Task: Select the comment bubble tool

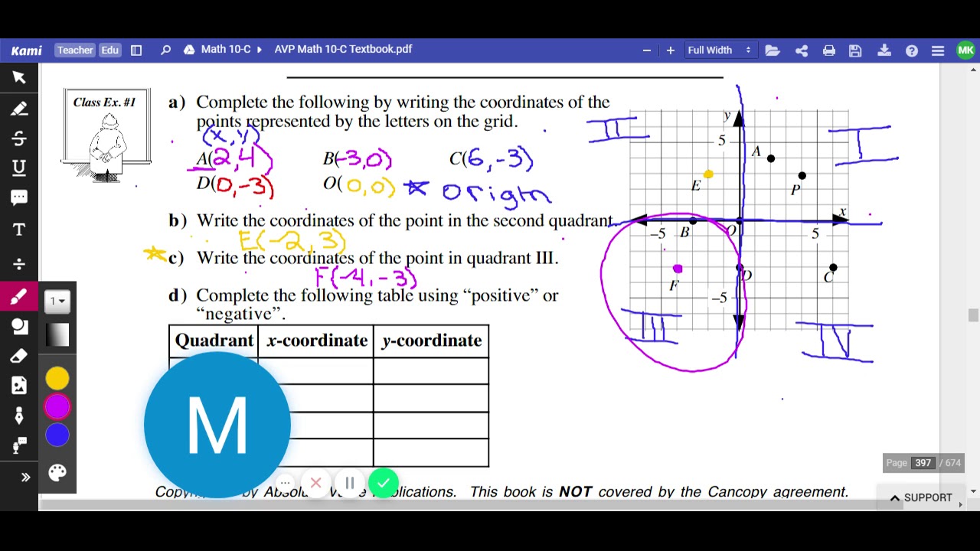Action: 19,197
